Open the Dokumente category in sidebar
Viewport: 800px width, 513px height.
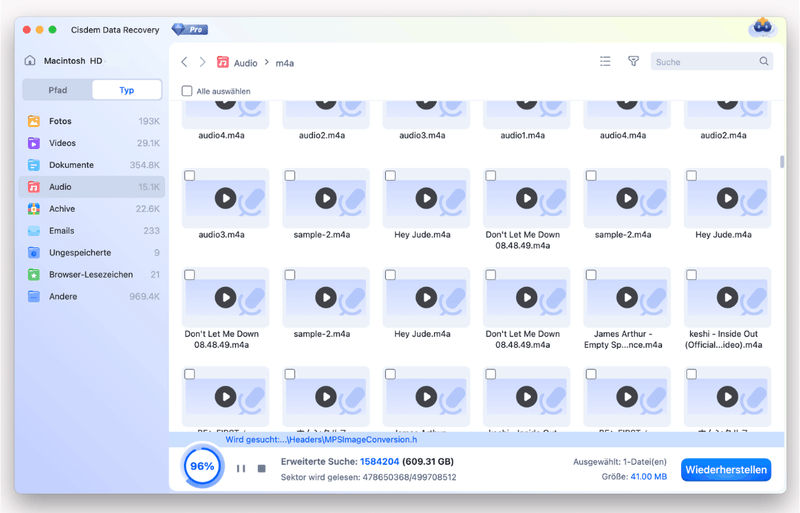[72, 165]
